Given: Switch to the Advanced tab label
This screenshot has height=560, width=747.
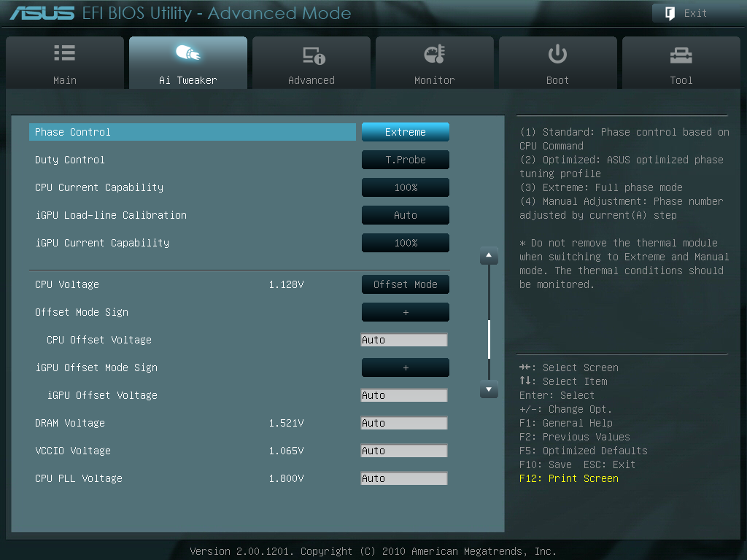Looking at the screenshot, I should tap(311, 80).
